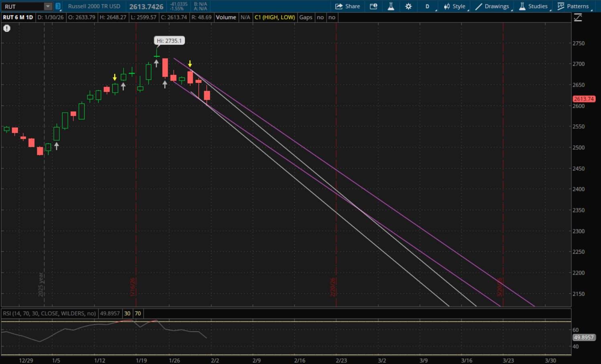Click the Patterns button

[573, 6]
